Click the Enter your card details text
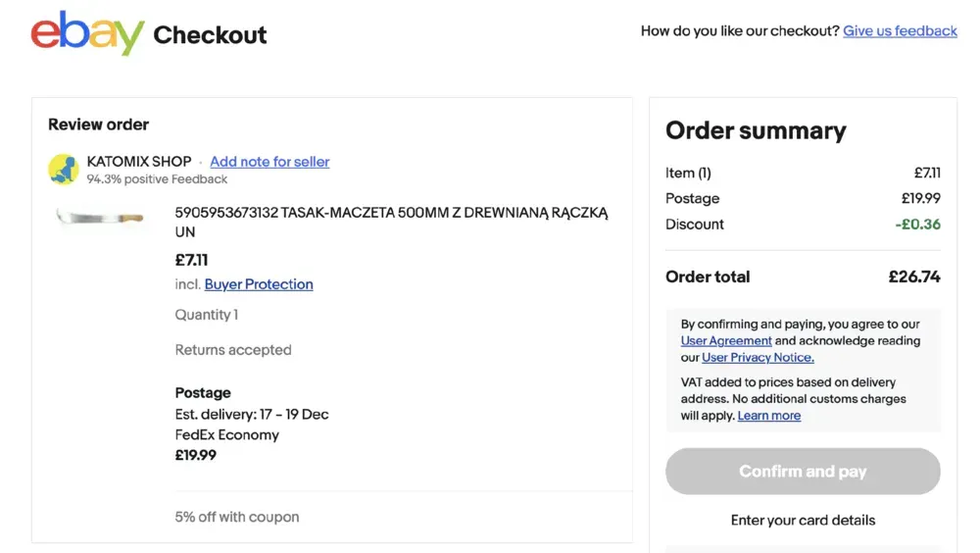The image size is (980, 553). click(803, 520)
